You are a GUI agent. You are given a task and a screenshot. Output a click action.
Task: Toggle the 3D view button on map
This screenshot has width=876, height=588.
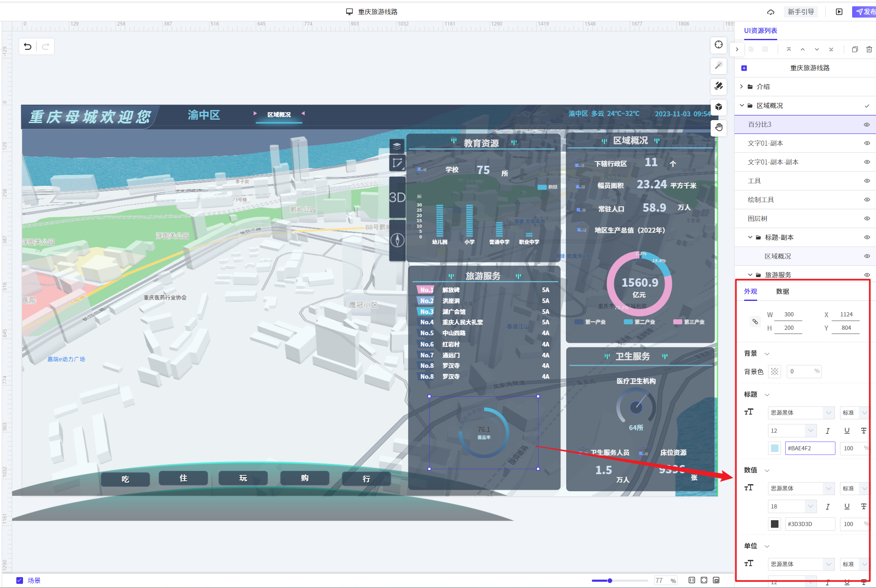tap(397, 197)
